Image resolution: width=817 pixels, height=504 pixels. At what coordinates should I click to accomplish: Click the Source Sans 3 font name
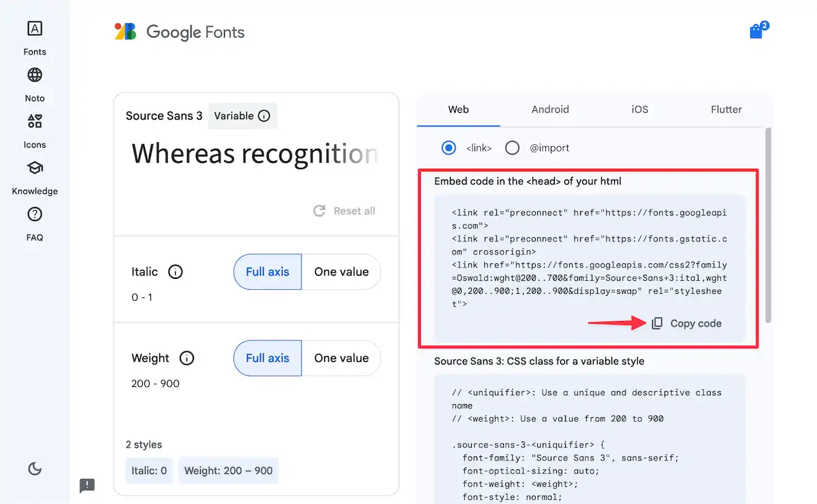coord(164,116)
